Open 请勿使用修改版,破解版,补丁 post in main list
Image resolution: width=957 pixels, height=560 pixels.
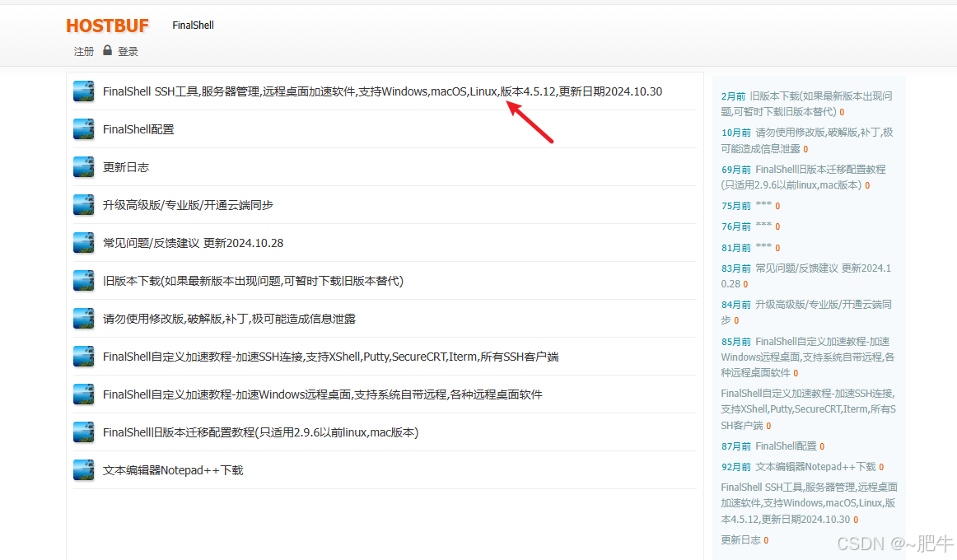tap(229, 319)
